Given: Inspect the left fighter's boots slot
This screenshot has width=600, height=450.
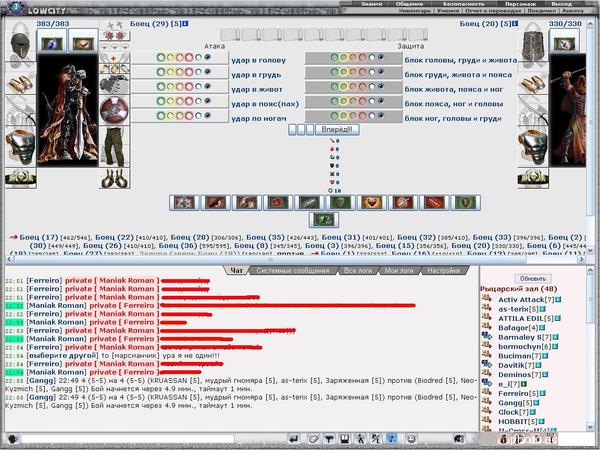Looking at the screenshot, I should [114, 178].
